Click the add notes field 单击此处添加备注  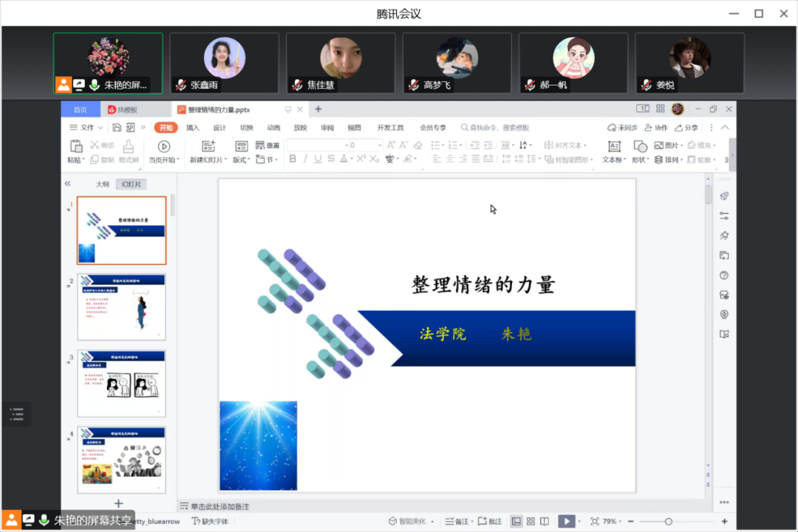(220, 507)
